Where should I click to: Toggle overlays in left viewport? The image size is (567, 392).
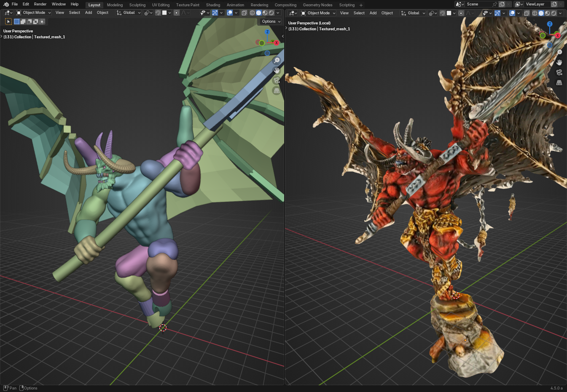(230, 13)
